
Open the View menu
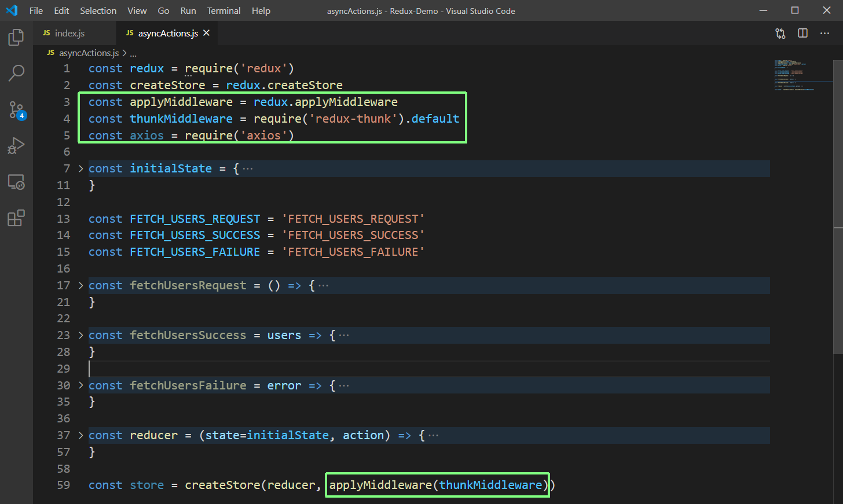pyautogui.click(x=137, y=10)
